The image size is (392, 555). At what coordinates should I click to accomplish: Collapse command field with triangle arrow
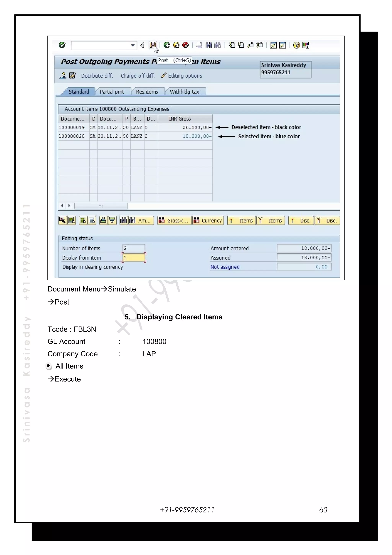pyautogui.click(x=142, y=45)
